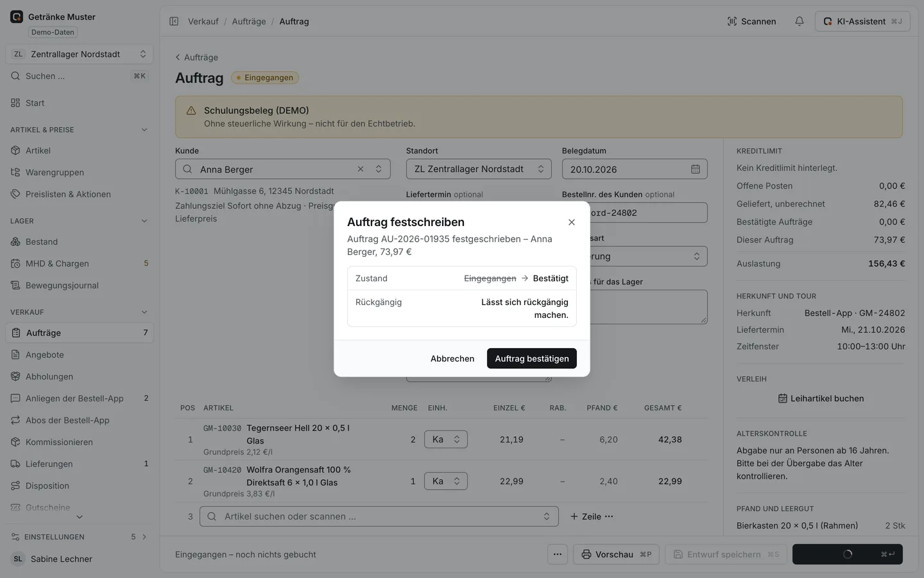Launch the KI-Assistent

pyautogui.click(x=862, y=21)
